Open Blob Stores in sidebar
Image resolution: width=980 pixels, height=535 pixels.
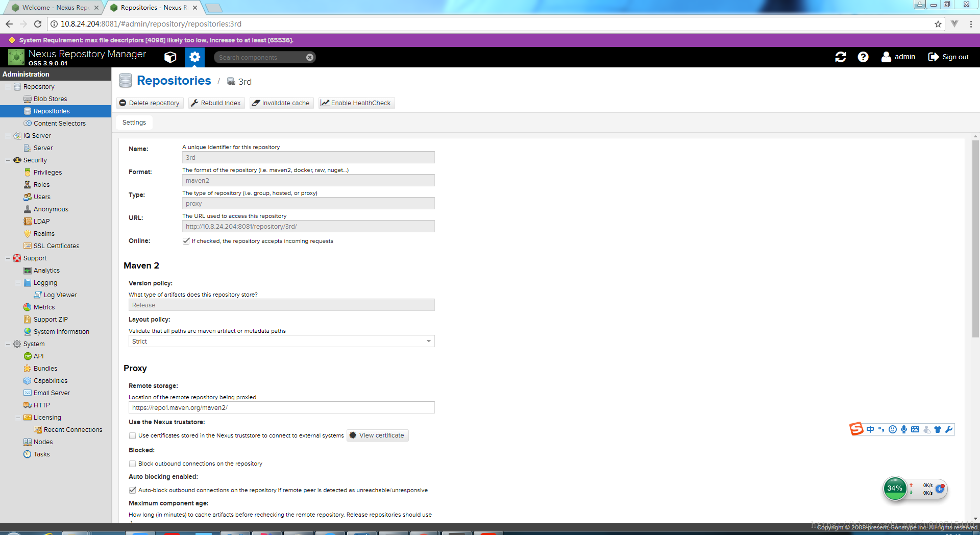pyautogui.click(x=50, y=99)
